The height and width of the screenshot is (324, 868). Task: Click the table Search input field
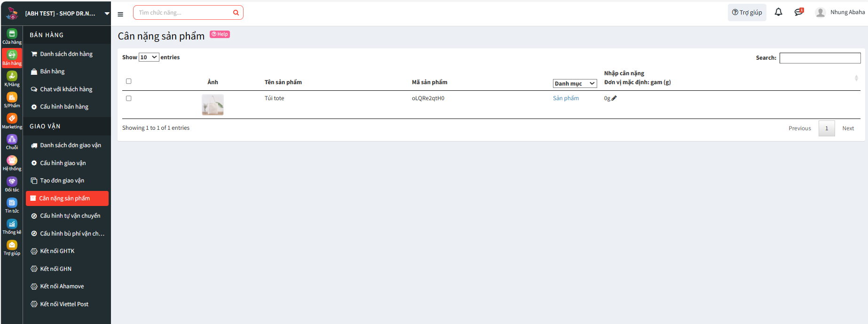820,58
